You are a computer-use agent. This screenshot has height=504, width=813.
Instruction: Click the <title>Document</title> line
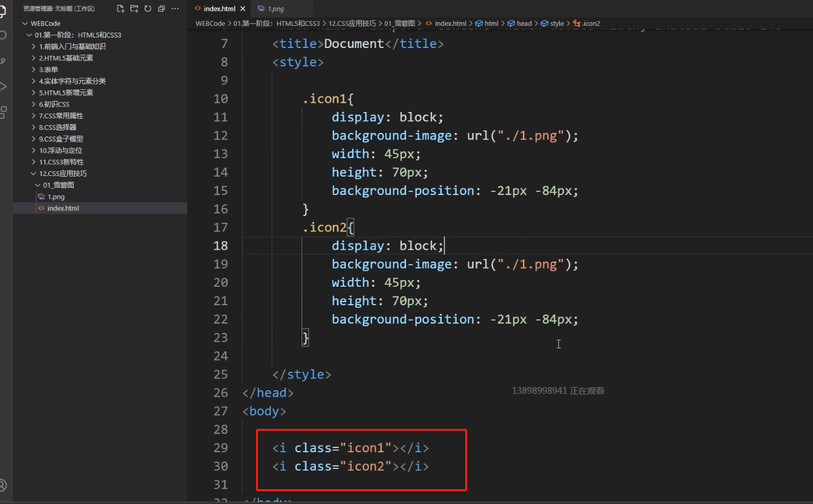[x=358, y=44]
